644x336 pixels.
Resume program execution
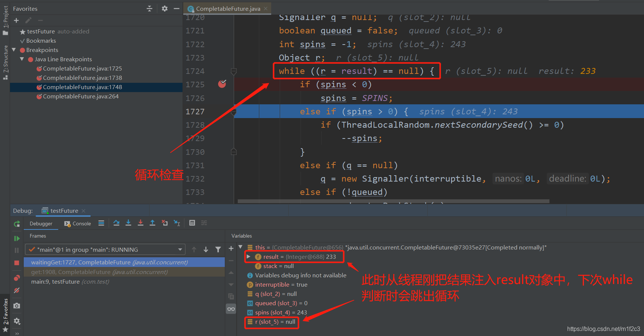tap(17, 238)
